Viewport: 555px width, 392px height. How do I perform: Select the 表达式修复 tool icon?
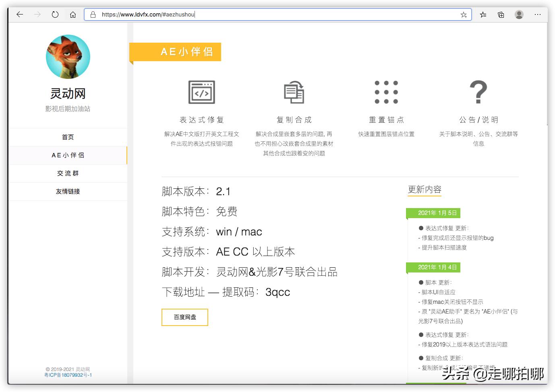click(x=202, y=92)
